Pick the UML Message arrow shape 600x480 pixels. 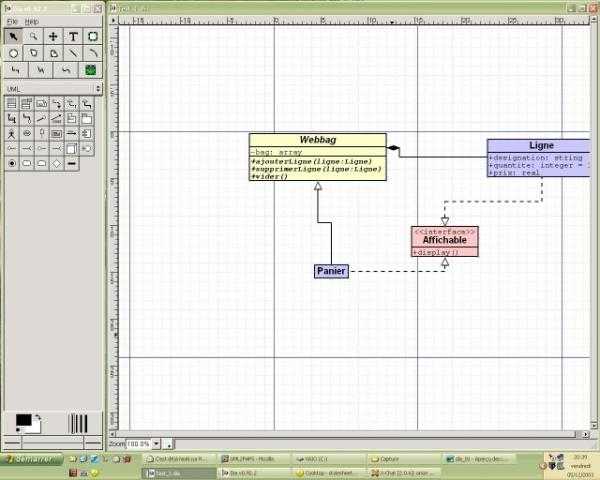[x=72, y=134]
